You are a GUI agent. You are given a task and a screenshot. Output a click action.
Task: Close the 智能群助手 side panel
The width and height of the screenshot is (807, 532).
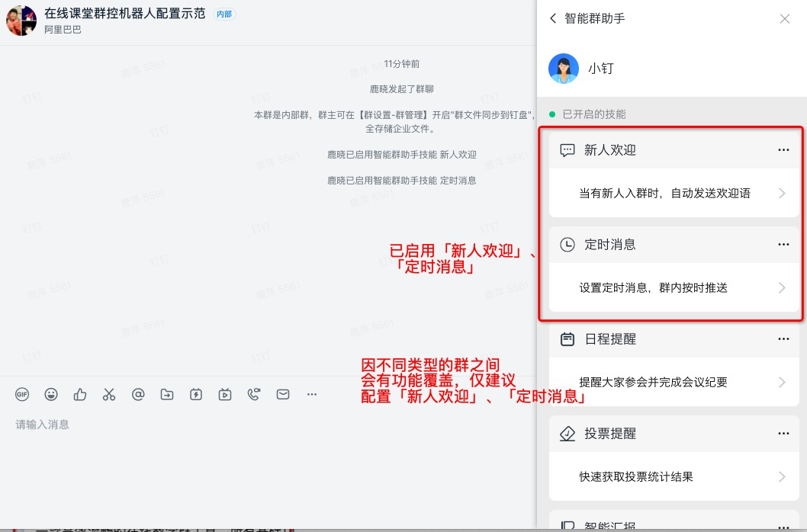tap(785, 19)
